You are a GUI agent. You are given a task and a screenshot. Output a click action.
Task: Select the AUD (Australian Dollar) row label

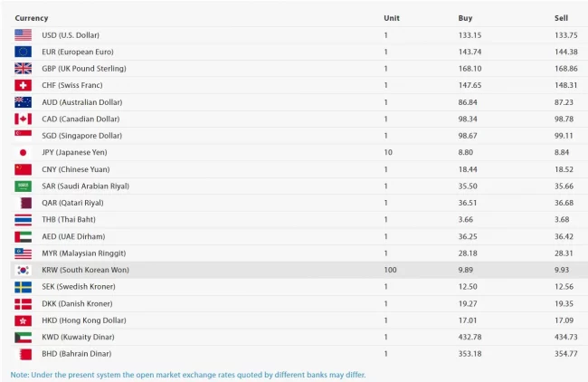click(x=81, y=102)
